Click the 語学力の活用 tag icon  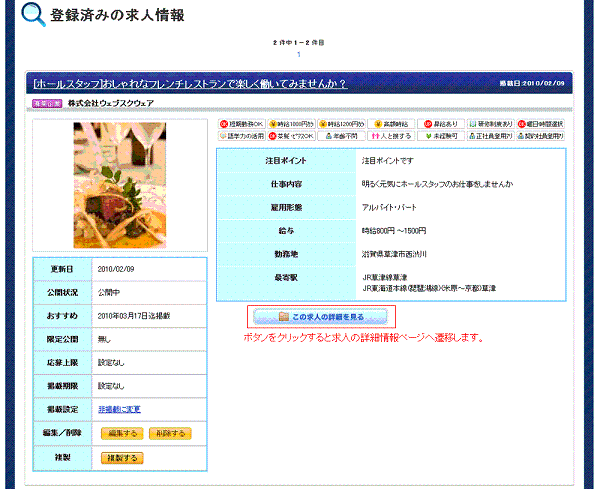coord(241,136)
